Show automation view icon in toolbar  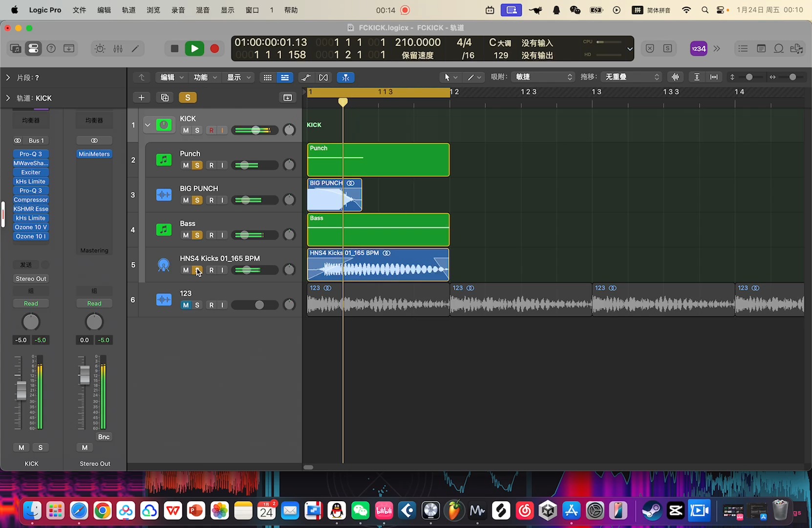pos(306,78)
